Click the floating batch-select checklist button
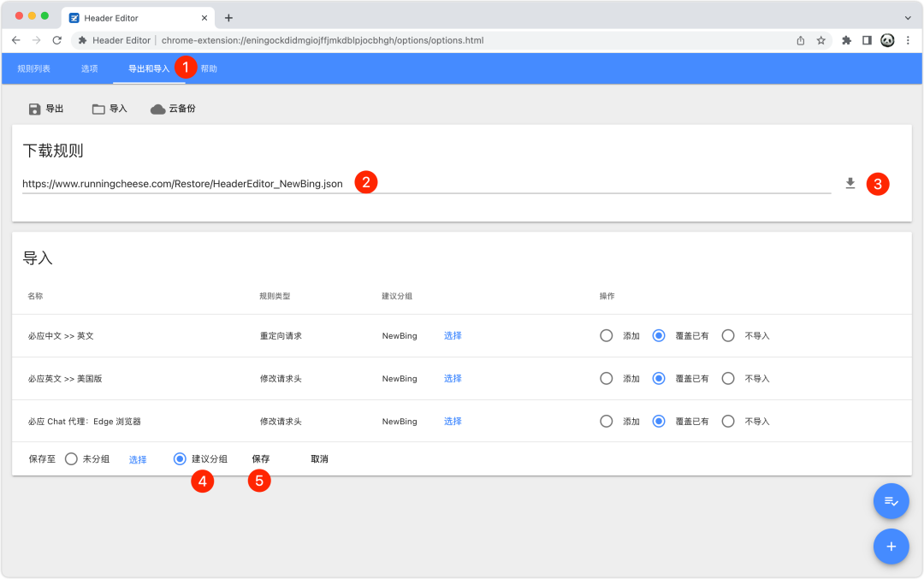The width and height of the screenshot is (924, 579). 891,501
